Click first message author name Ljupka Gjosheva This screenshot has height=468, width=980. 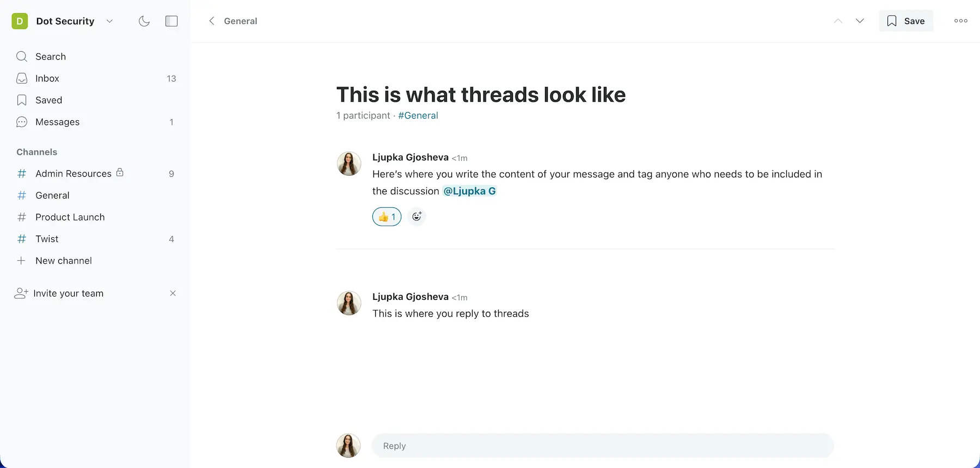point(411,157)
